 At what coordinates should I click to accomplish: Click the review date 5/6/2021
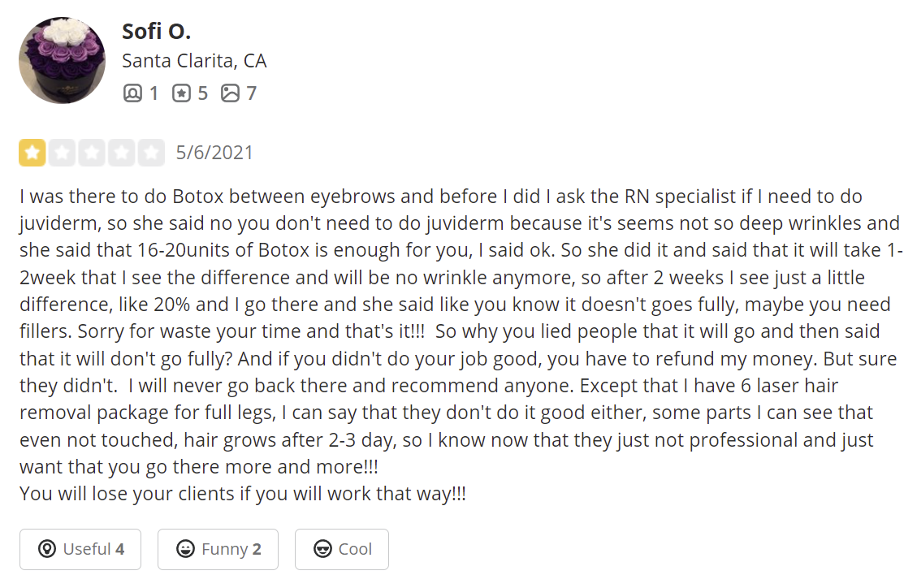click(x=214, y=153)
